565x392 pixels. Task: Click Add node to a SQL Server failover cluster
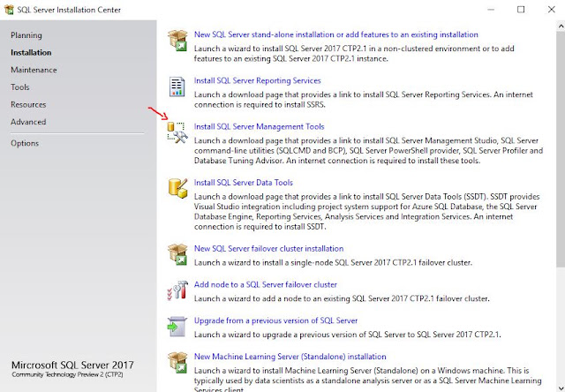tap(266, 284)
